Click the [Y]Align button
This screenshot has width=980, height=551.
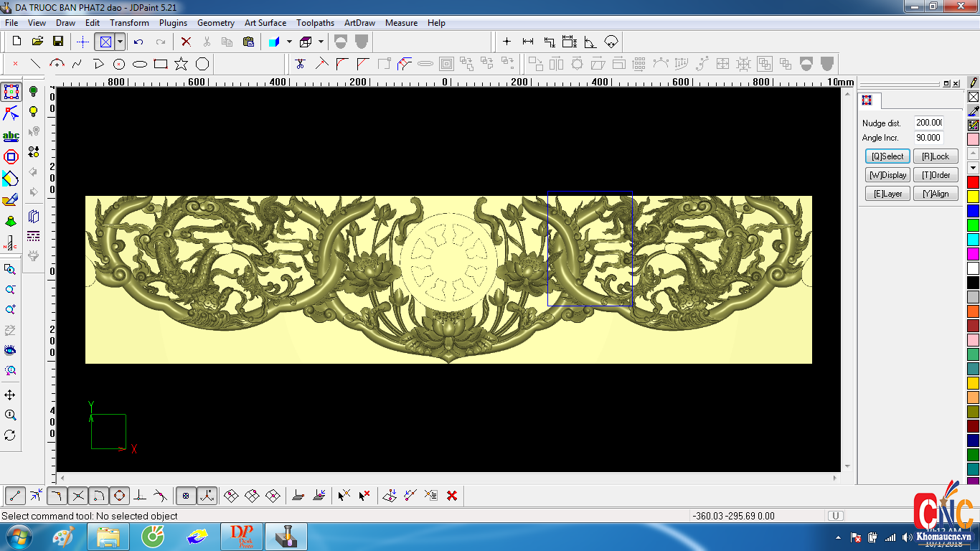coord(936,194)
